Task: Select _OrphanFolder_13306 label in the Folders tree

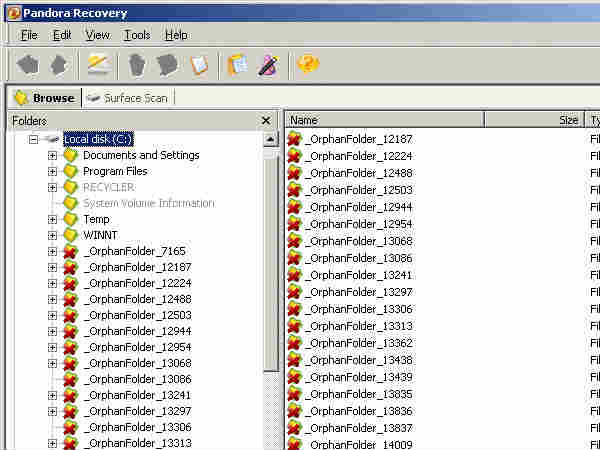Action: click(137, 427)
